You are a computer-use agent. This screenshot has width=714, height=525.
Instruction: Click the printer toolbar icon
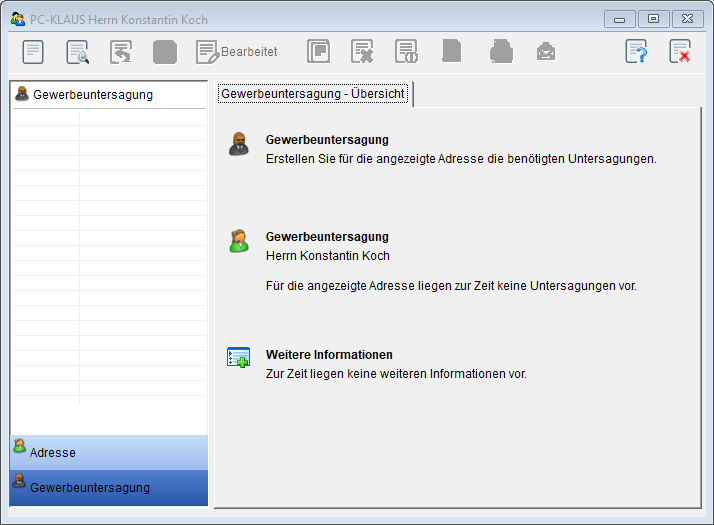pyautogui.click(x=501, y=52)
